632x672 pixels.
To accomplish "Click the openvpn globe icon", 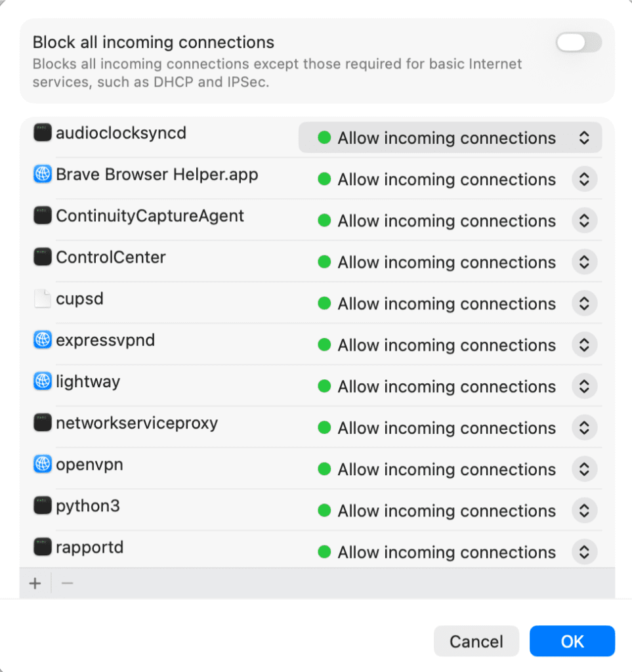I will pyautogui.click(x=43, y=464).
